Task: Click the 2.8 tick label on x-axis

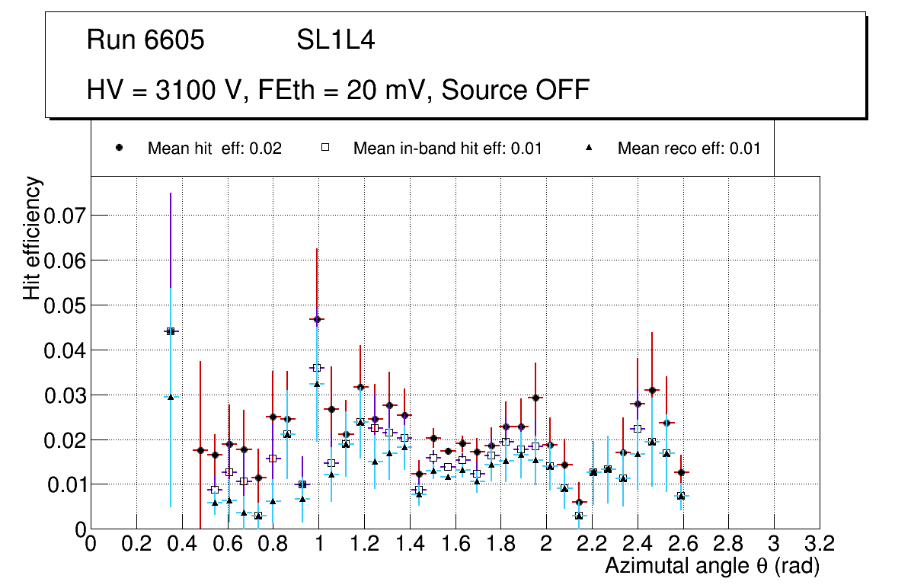Action: 729,544
